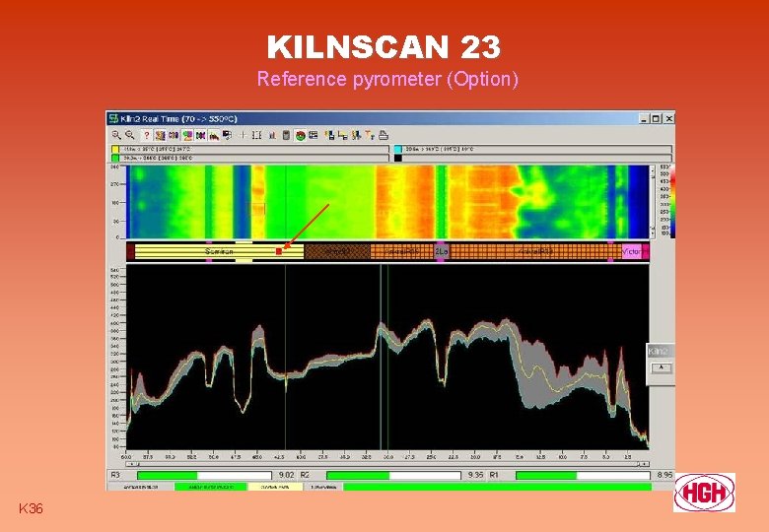Viewport: 769px width, 532px height.
Task: Click the yellow cursor color swatch
Action: coord(115,150)
